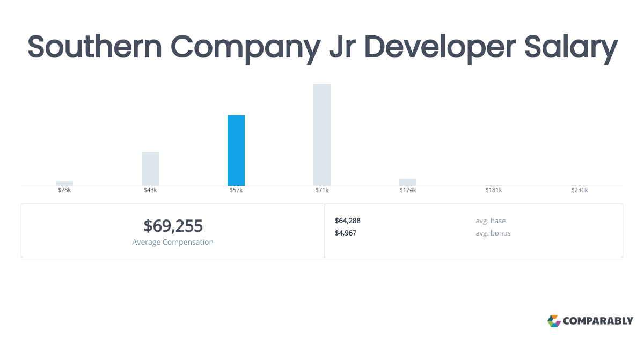The height and width of the screenshot is (338, 644).
Task: Click the COMPARABLY wordmark text
Action: (598, 321)
